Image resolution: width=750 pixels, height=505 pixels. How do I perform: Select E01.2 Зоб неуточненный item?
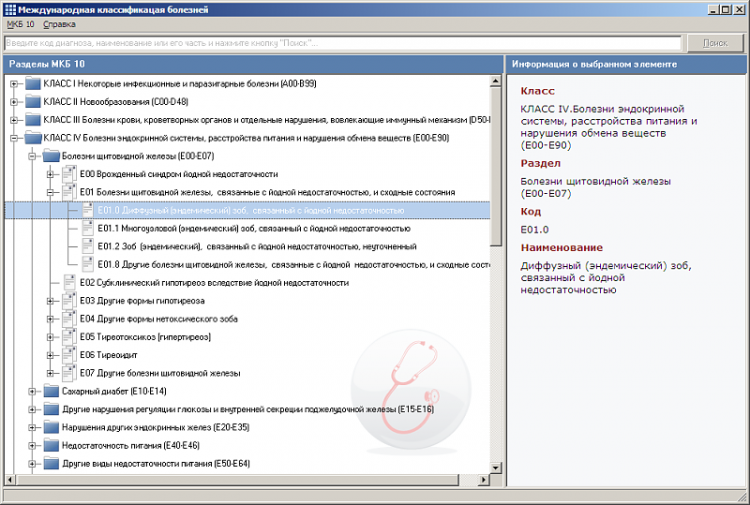tap(257, 247)
